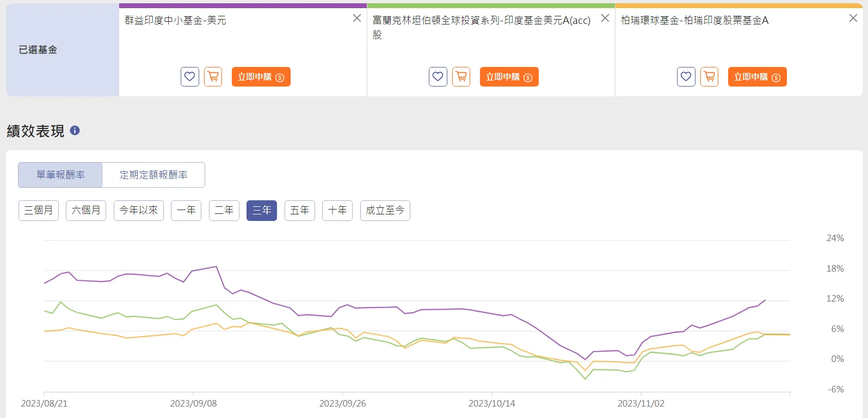Screen dimensions: 868x418
Task: Select the 五年 period
Action: pos(300,211)
